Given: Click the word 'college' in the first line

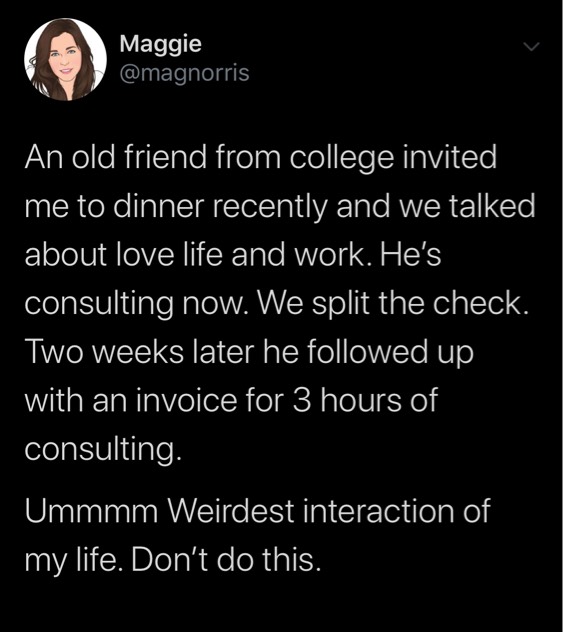Looking at the screenshot, I should pos(342,158).
